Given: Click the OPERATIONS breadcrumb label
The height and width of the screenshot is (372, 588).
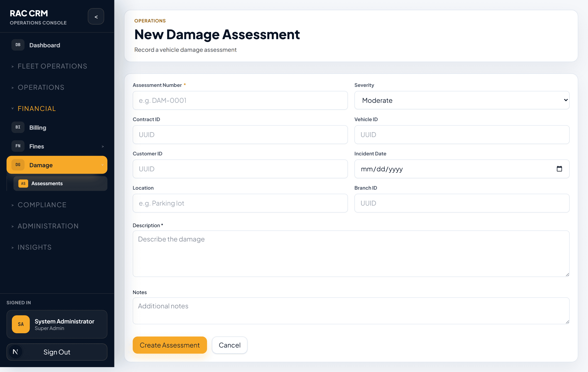Looking at the screenshot, I should [x=150, y=21].
